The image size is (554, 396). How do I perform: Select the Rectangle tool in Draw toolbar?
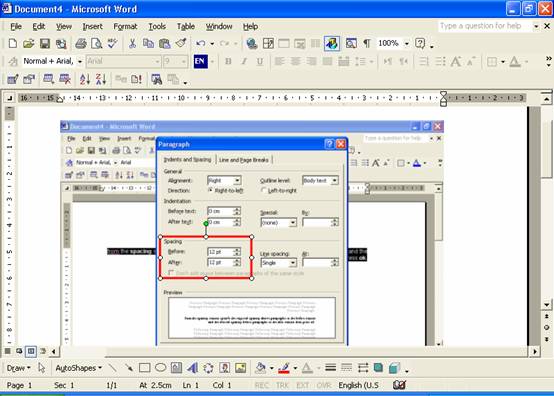point(145,368)
